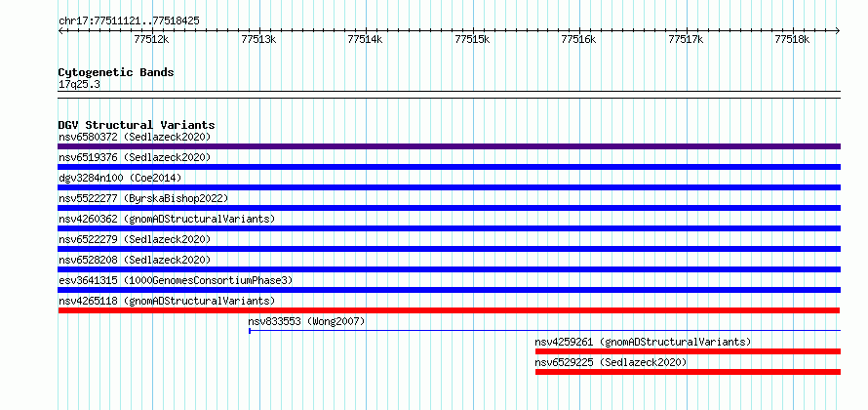Click the blue nsv6519376 variant bar

tap(449, 167)
